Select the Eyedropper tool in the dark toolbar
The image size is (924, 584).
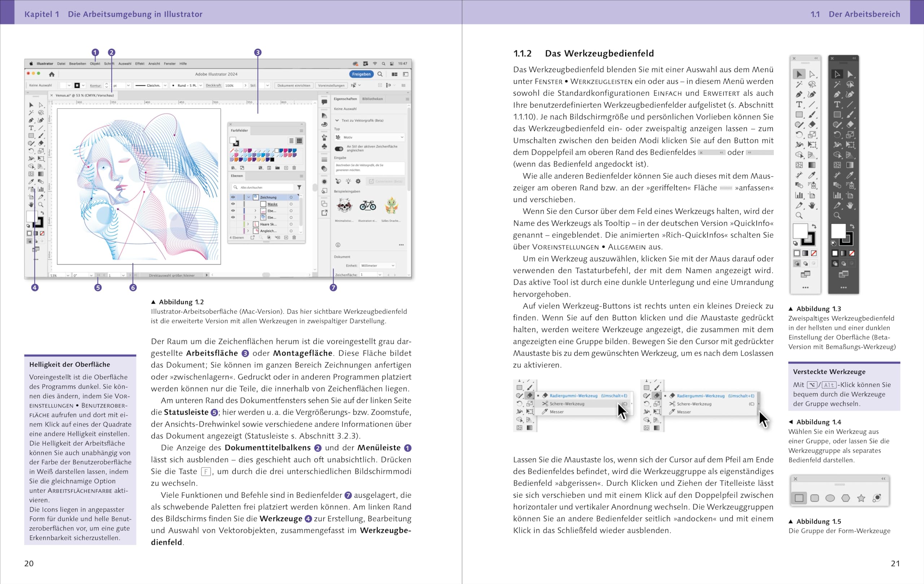click(x=850, y=175)
